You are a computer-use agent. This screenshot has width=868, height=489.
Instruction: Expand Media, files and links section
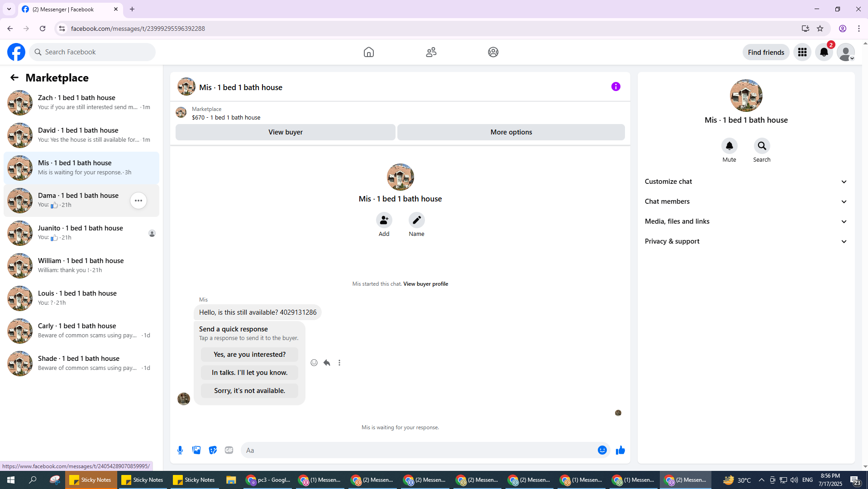click(x=746, y=221)
